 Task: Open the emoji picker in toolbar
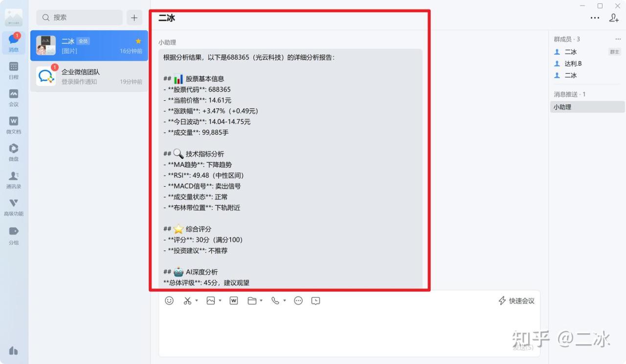click(x=169, y=300)
